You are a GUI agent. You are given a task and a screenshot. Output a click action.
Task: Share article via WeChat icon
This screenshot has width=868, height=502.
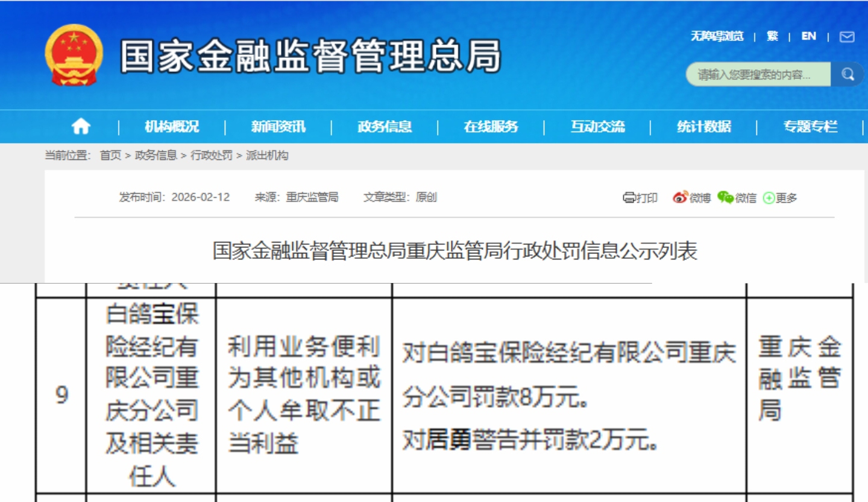(x=726, y=198)
